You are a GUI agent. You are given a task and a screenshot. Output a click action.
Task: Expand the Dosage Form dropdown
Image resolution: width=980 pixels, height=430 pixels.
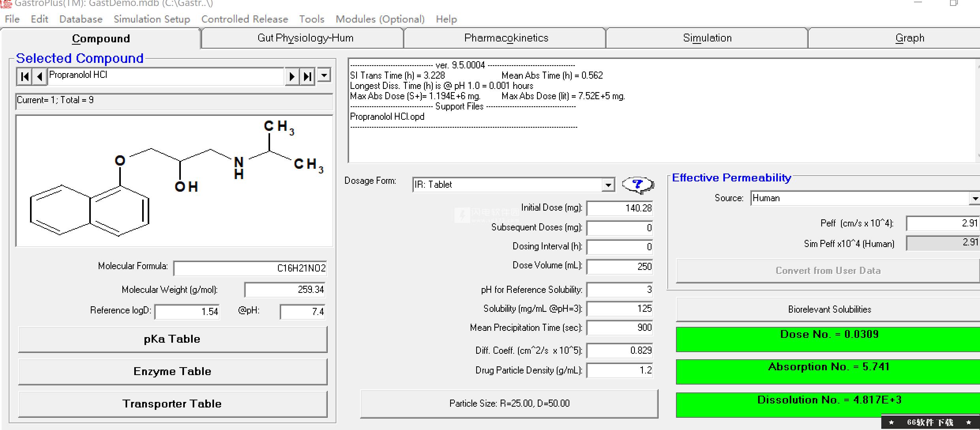[x=608, y=185]
